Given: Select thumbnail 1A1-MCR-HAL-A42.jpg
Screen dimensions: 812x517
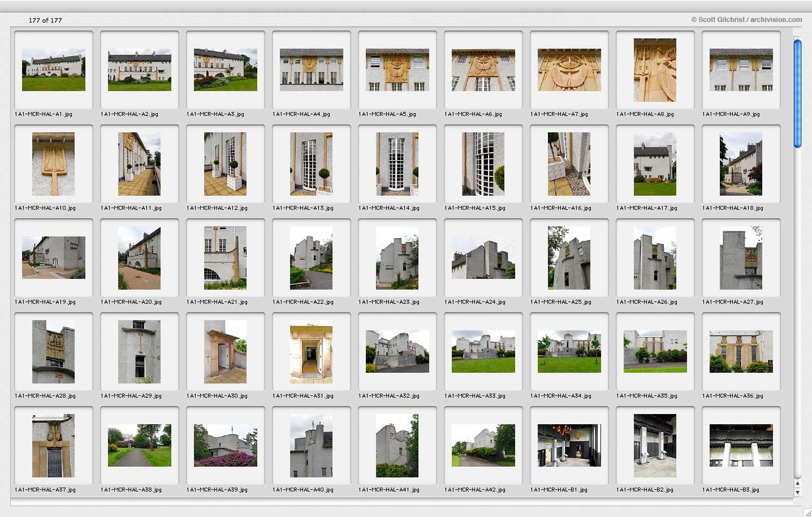Looking at the screenshot, I should tap(483, 445).
